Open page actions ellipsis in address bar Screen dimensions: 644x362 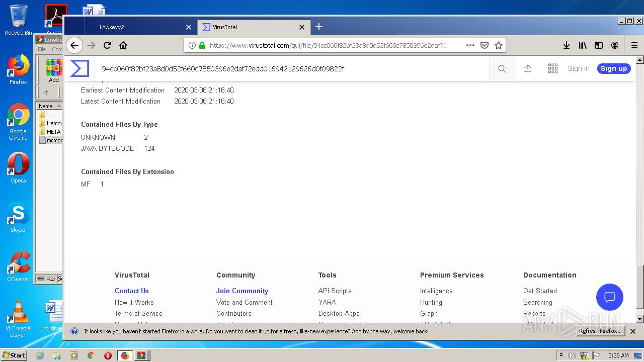[470, 45]
